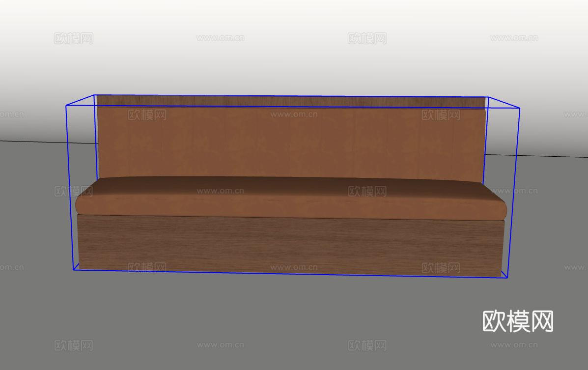
Task: Select the wooden base of the bench
Action: coord(290,245)
